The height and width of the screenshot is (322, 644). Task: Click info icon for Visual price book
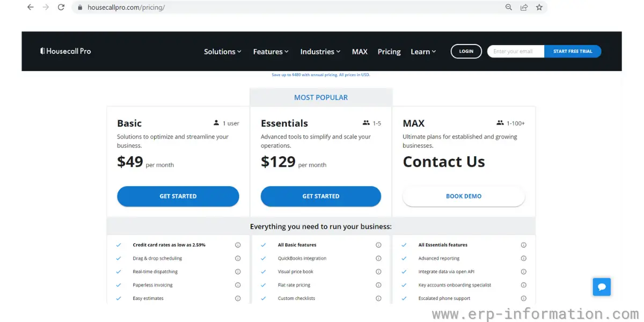click(378, 272)
